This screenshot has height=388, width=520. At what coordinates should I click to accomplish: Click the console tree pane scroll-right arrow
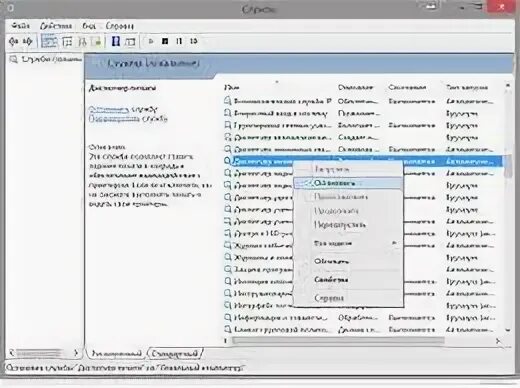point(76,352)
